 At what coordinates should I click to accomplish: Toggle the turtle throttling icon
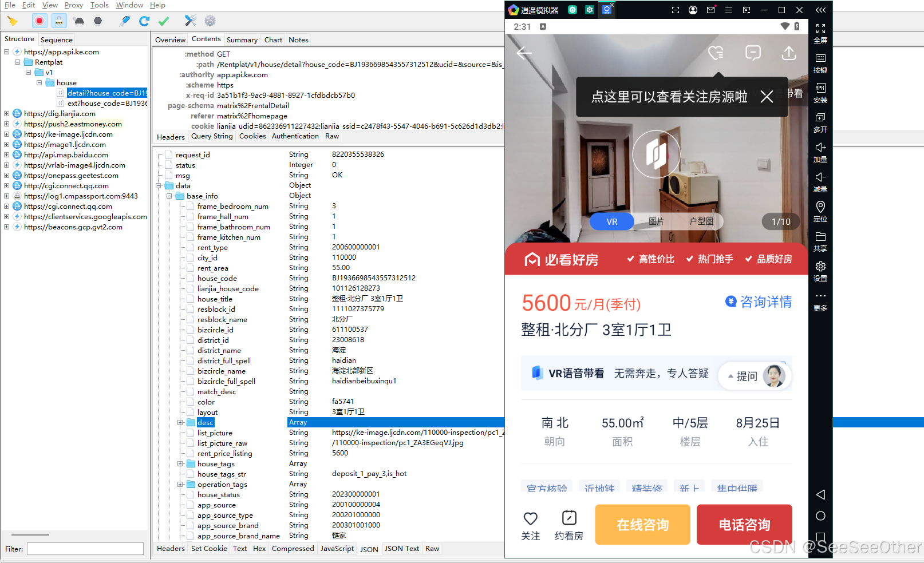point(79,21)
